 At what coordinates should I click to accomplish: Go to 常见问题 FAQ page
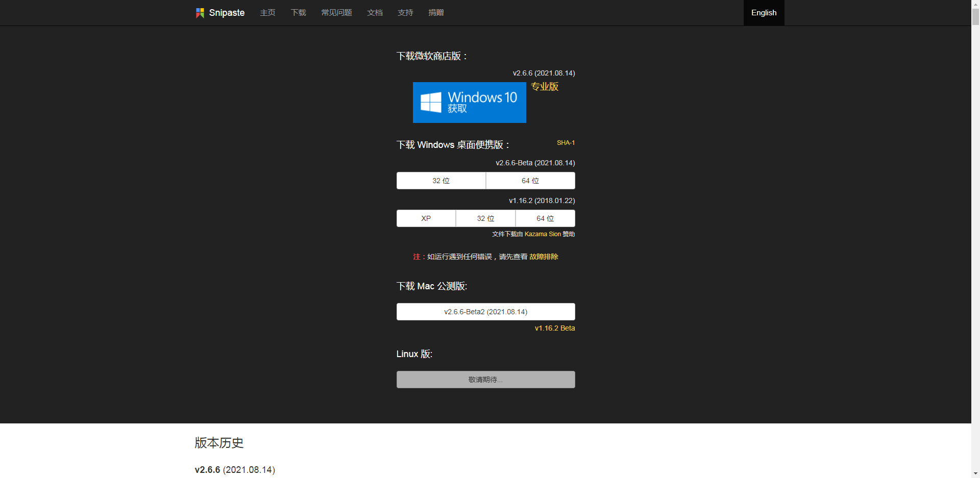pyautogui.click(x=336, y=13)
